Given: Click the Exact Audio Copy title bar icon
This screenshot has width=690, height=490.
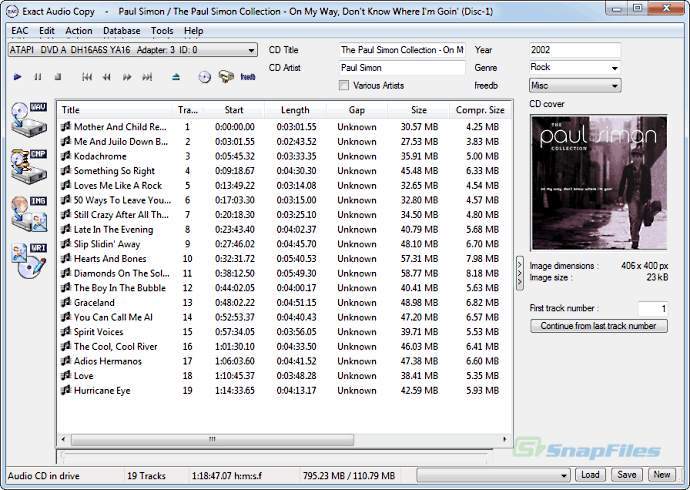Looking at the screenshot, I should [12, 11].
